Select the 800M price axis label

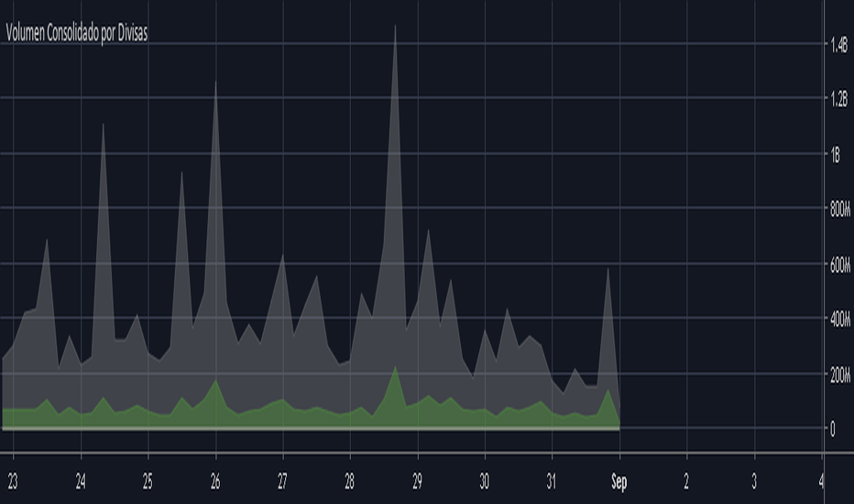pos(840,209)
